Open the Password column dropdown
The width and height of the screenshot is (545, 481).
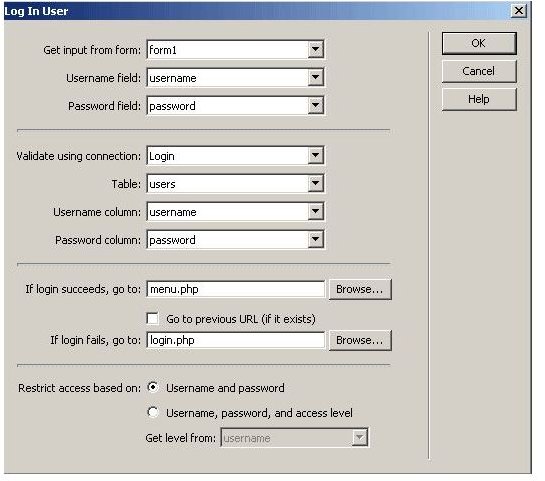click(x=236, y=240)
